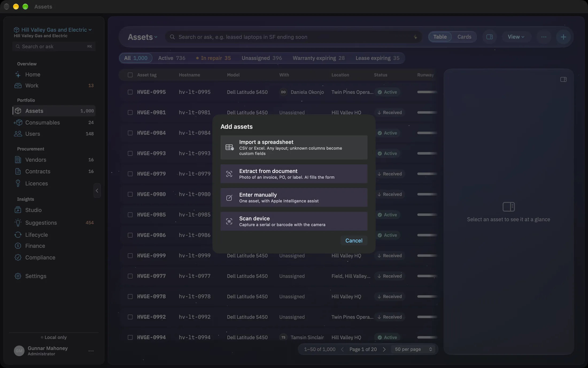Tick checkbox for HVGE-0994 row
This screenshot has width=588, height=368.
pos(130,337)
